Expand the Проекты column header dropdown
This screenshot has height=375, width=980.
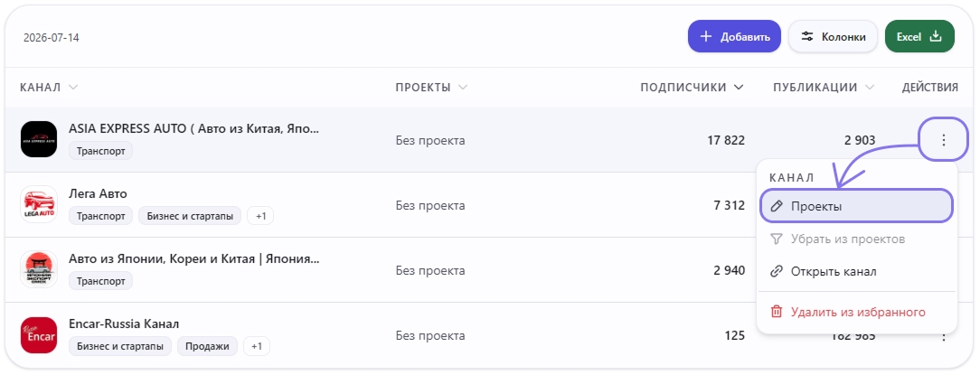click(463, 87)
